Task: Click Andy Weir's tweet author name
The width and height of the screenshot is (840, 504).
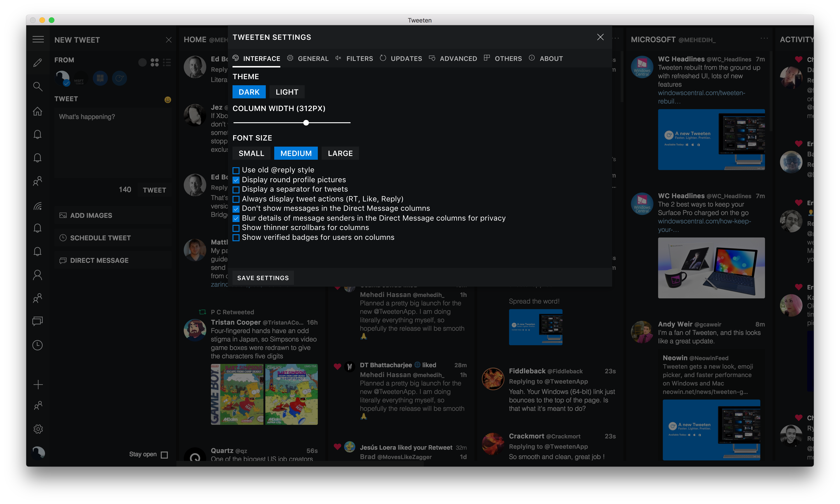Action: 675,324
